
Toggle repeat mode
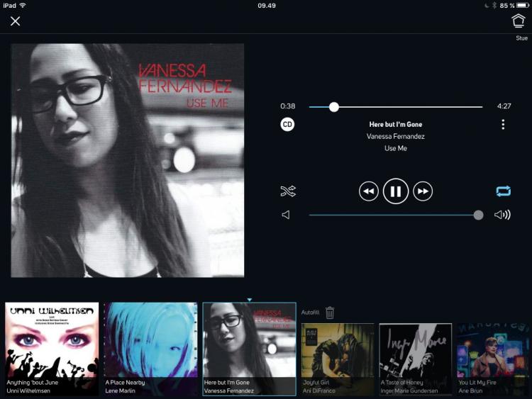[x=503, y=191]
